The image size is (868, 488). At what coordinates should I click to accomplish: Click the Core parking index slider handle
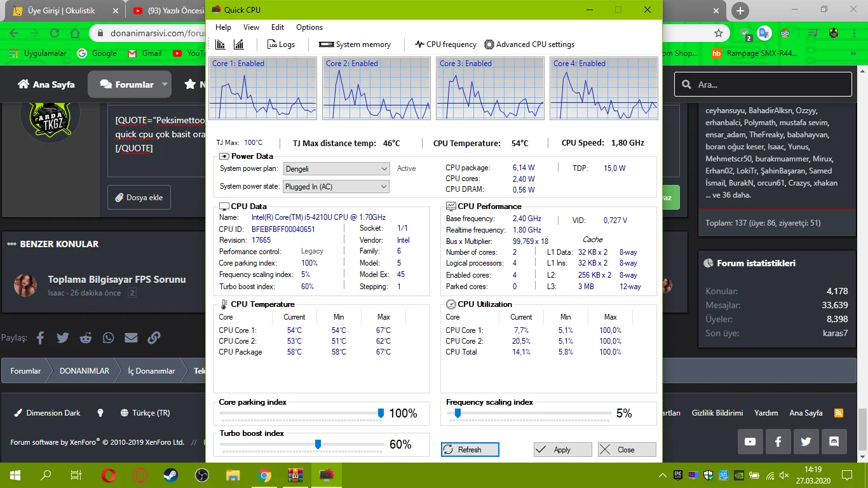point(381,413)
